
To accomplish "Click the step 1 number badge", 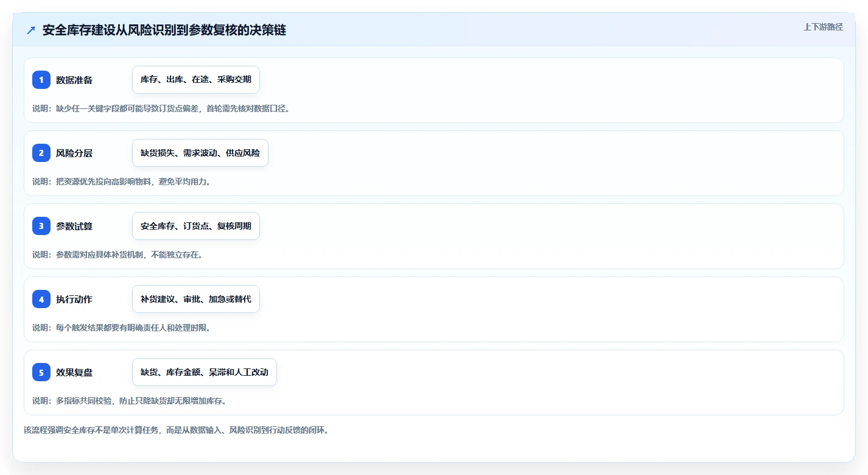I will 41,80.
